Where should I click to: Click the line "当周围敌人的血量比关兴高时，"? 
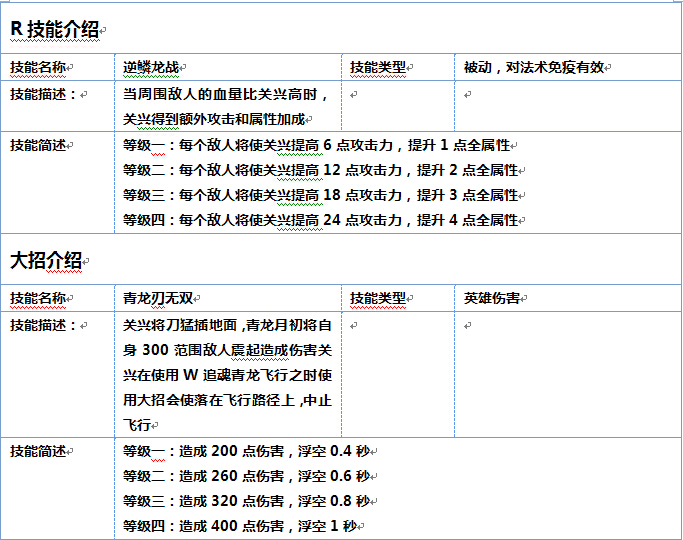[226, 94]
